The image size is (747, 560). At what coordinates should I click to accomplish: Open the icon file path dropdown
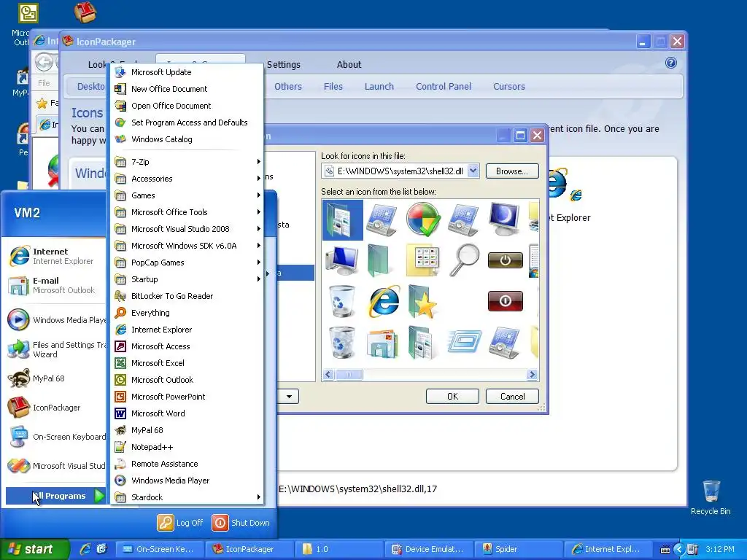click(473, 171)
